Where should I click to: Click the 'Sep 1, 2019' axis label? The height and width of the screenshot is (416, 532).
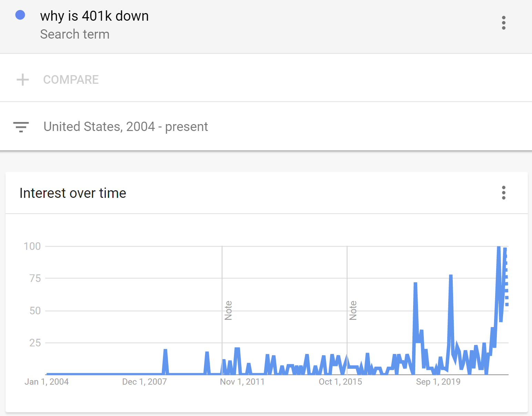click(438, 382)
